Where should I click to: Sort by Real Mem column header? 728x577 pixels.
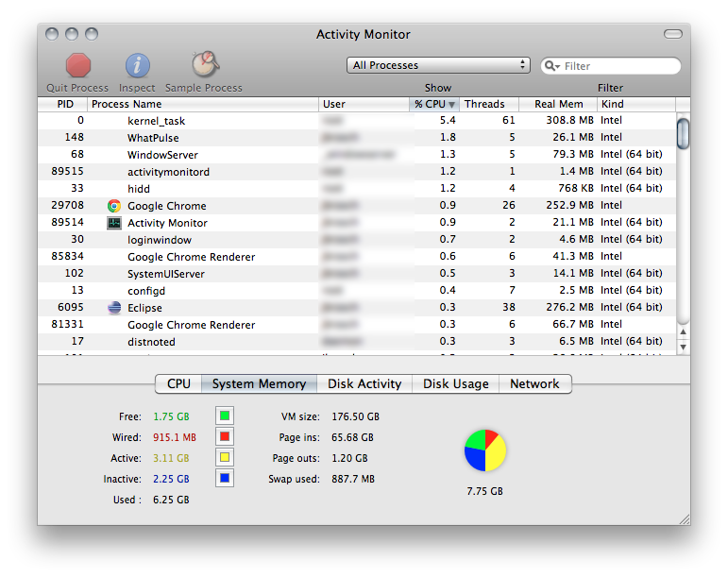pos(558,104)
